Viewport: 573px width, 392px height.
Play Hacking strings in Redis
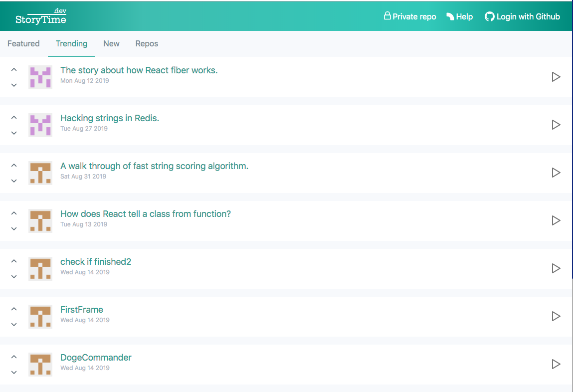(x=556, y=125)
